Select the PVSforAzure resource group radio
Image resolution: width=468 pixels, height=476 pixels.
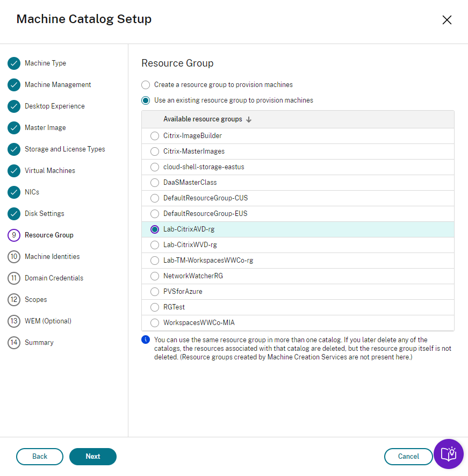(x=155, y=292)
